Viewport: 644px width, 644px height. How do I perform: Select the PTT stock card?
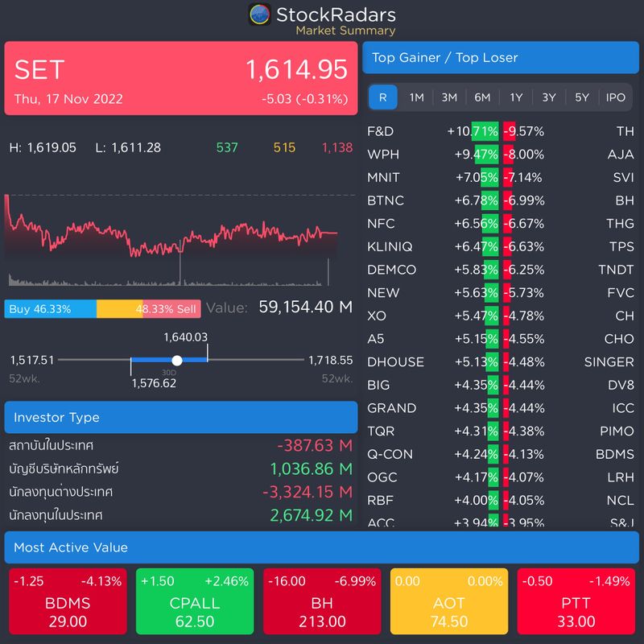[577, 601]
